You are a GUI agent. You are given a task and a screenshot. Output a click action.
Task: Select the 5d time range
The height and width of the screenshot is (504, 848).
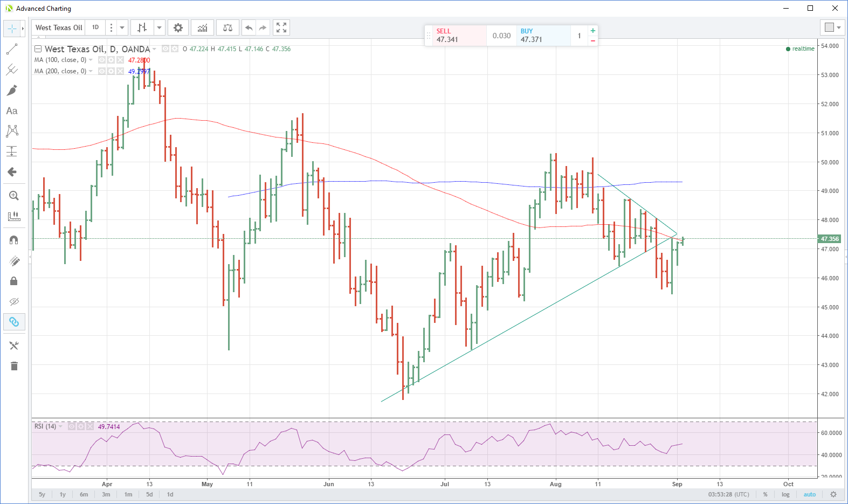click(149, 494)
